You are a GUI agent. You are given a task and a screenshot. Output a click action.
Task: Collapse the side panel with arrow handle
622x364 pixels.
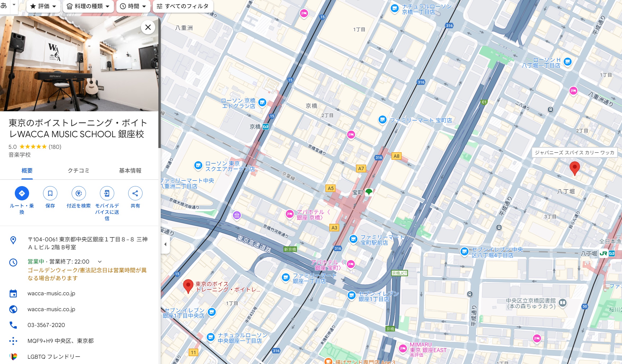[165, 244]
